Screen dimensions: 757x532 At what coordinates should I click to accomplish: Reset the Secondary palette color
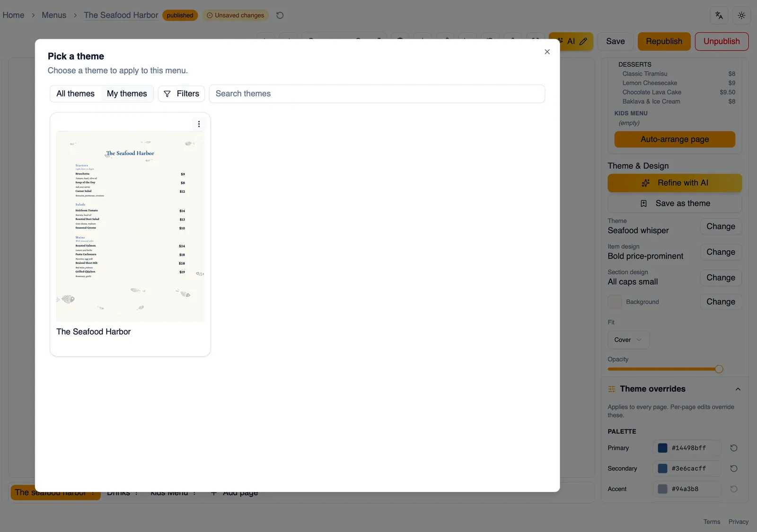(x=734, y=468)
